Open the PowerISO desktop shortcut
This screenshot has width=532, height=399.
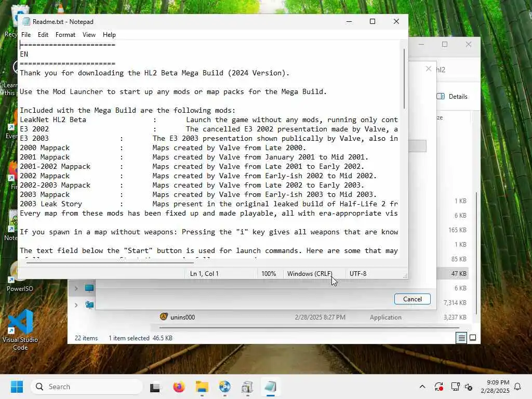coord(20,277)
